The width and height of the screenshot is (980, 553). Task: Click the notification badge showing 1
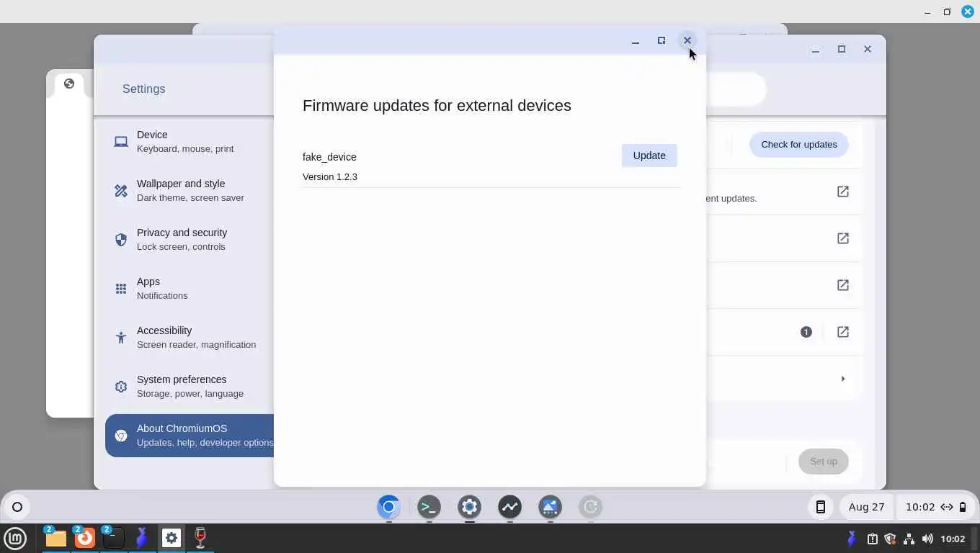click(806, 332)
